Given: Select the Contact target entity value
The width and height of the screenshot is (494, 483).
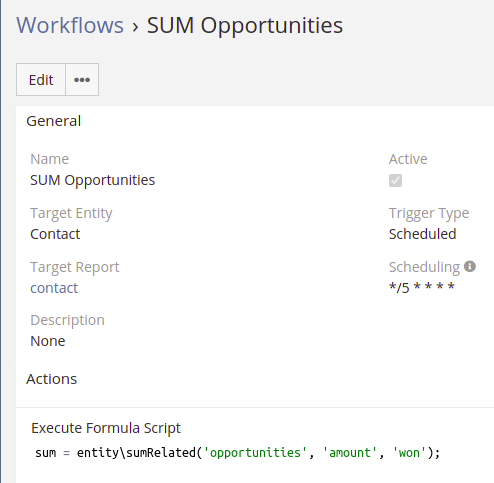Looking at the screenshot, I should 55,234.
